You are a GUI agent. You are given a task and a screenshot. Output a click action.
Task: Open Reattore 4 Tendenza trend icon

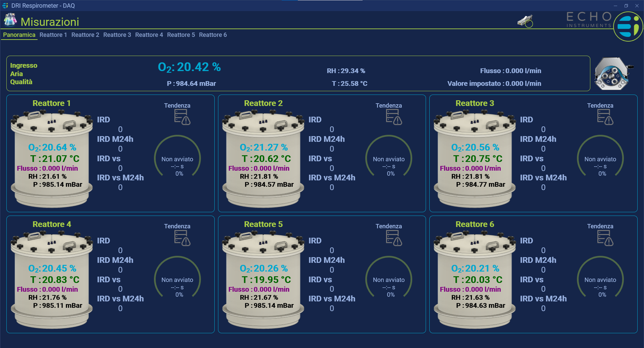[x=182, y=238]
